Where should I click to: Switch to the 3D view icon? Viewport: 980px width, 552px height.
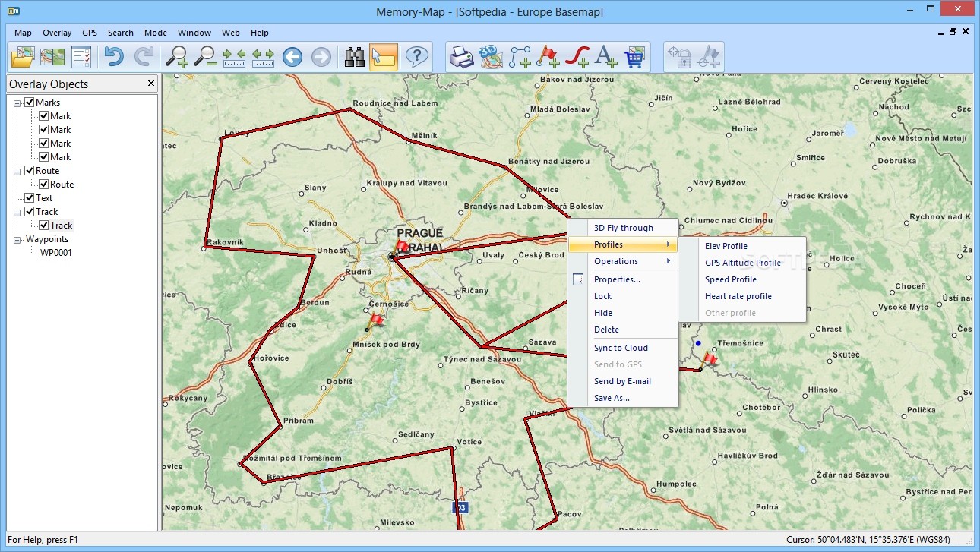click(491, 57)
